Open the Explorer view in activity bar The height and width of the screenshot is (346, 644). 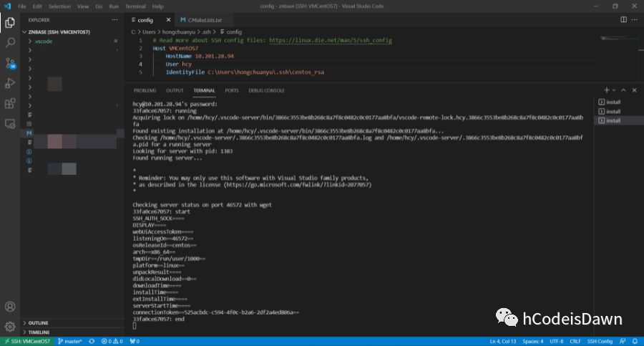(x=10, y=22)
